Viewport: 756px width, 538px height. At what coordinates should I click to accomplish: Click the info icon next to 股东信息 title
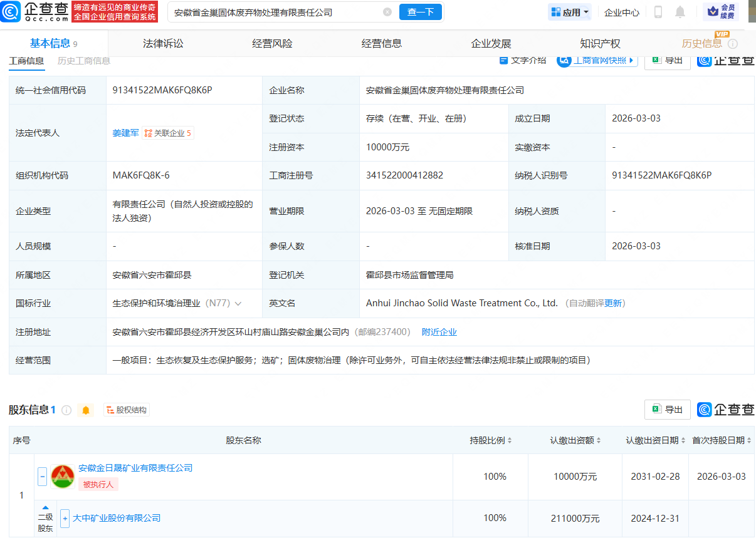pos(67,410)
